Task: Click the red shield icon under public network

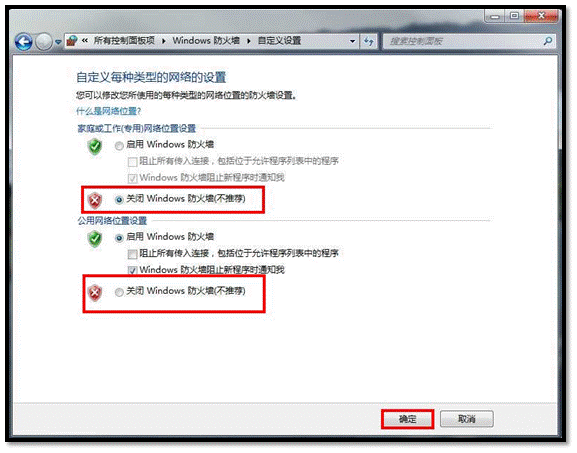Action: pyautogui.click(x=95, y=293)
